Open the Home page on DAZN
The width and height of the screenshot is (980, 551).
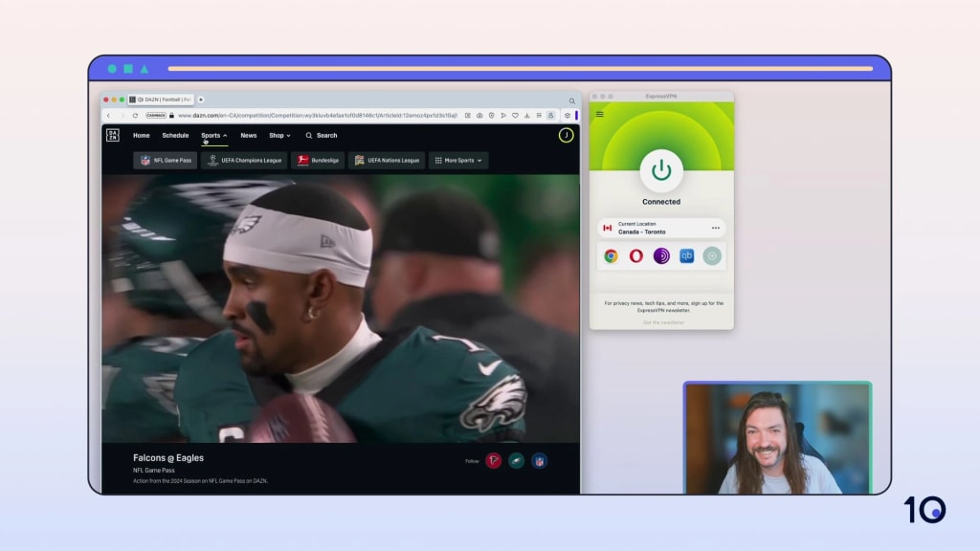(142, 136)
